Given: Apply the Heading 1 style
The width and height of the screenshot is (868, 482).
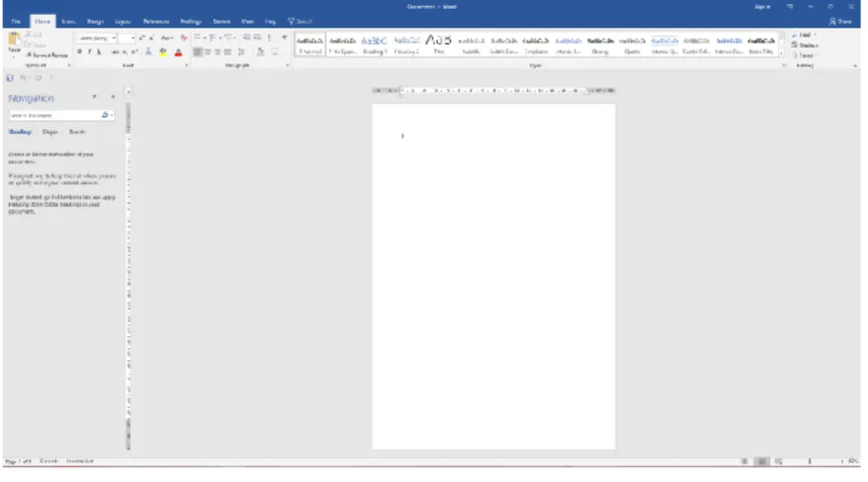Looking at the screenshot, I should point(375,45).
